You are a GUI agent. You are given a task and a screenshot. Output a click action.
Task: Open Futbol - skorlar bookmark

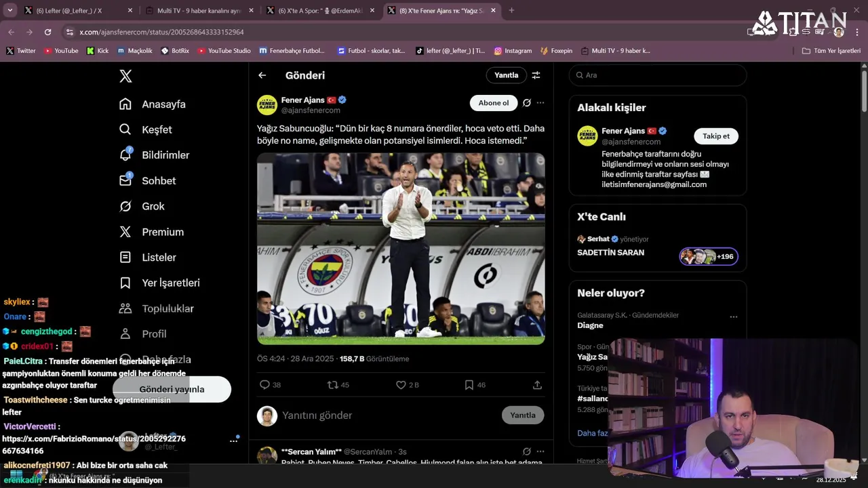[371, 51]
